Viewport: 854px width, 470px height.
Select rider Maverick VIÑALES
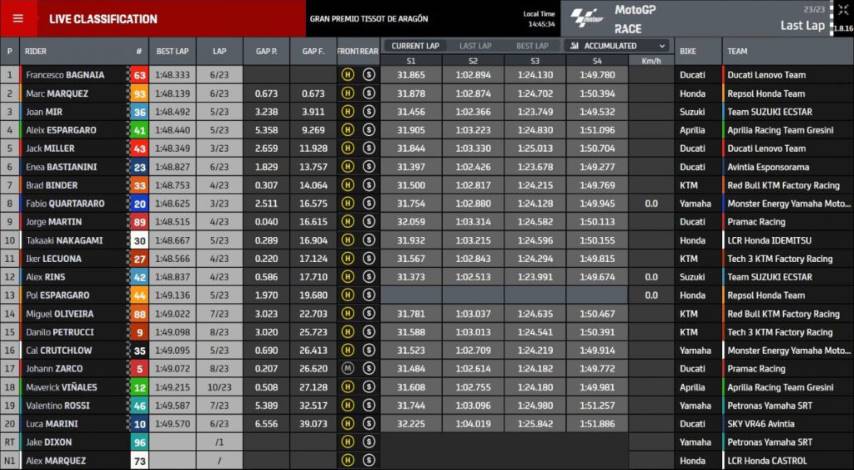coord(62,387)
